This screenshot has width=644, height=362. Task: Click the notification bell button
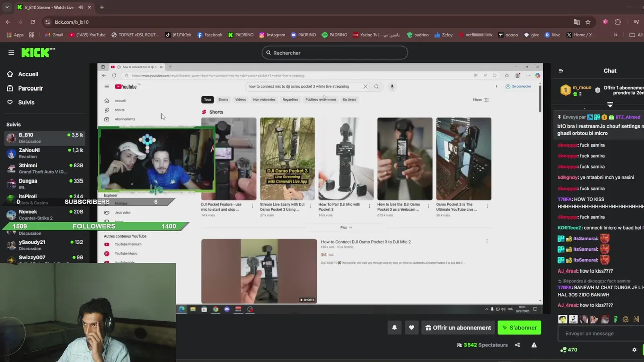(394, 328)
